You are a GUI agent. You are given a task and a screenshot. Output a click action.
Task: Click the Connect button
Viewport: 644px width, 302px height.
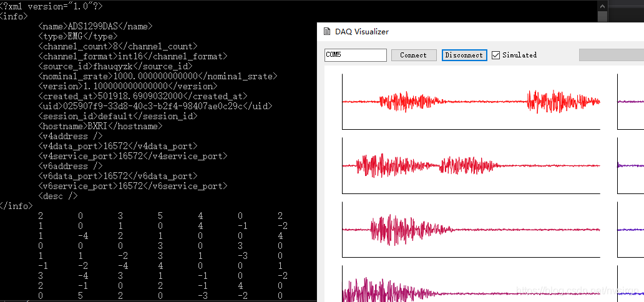414,55
